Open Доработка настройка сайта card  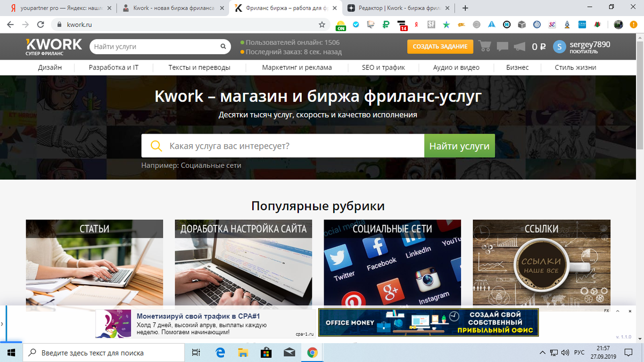243,263
